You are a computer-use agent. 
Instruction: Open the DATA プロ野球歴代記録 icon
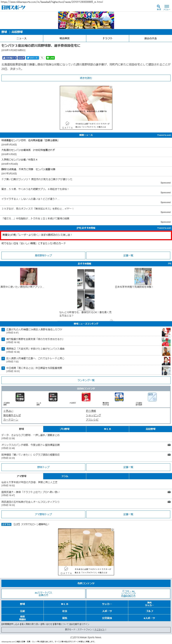coord(152,397)
